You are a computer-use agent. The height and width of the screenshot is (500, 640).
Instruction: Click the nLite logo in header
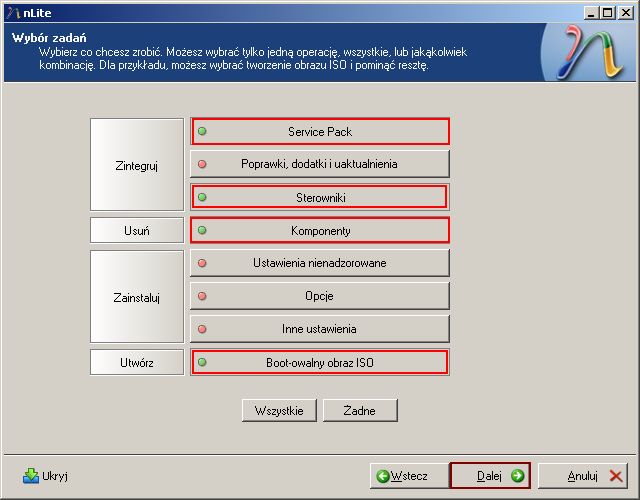[x=590, y=52]
